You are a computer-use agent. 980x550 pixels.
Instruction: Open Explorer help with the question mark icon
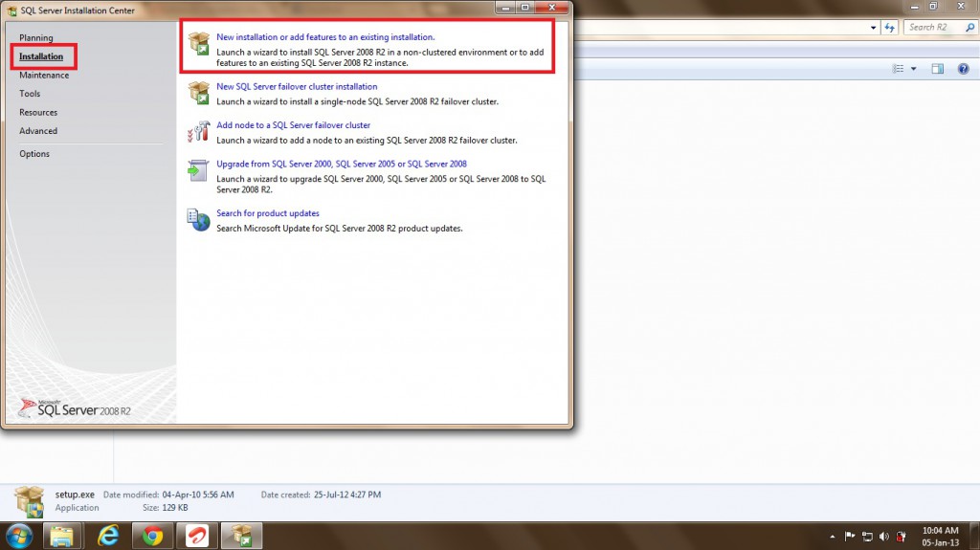964,69
